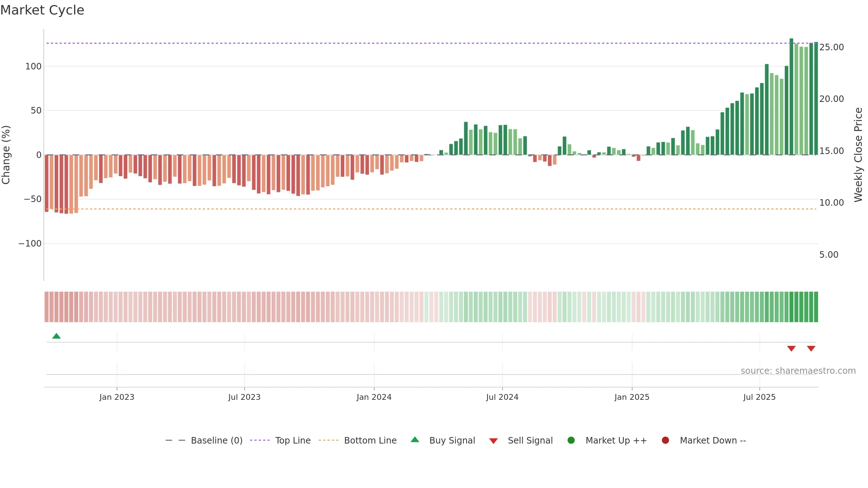Click the −100 tick on left axis
868x488 pixels.
click(x=30, y=244)
